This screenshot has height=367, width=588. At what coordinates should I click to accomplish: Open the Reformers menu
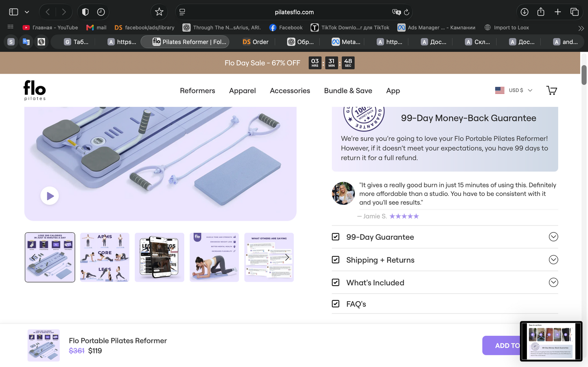[x=197, y=91]
